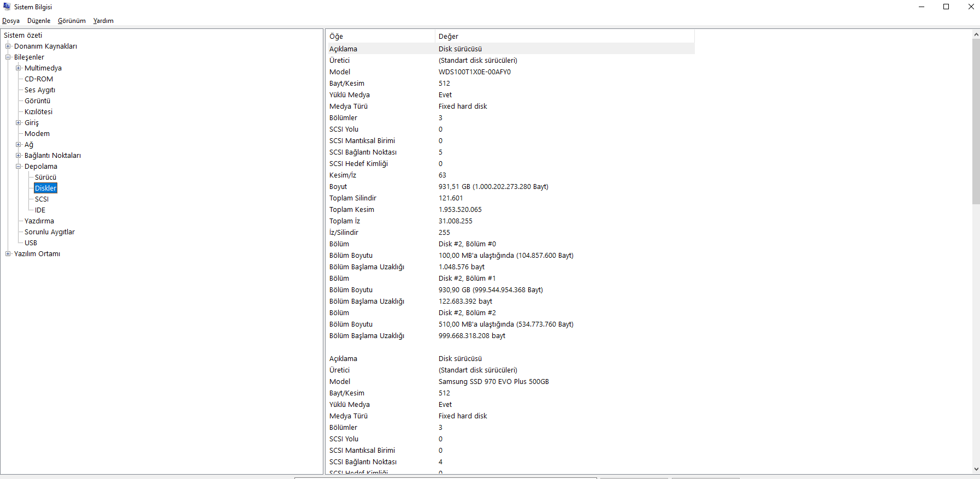Click the value 122.683.392 bayt
Screen dimensions: 980x479
click(465, 301)
